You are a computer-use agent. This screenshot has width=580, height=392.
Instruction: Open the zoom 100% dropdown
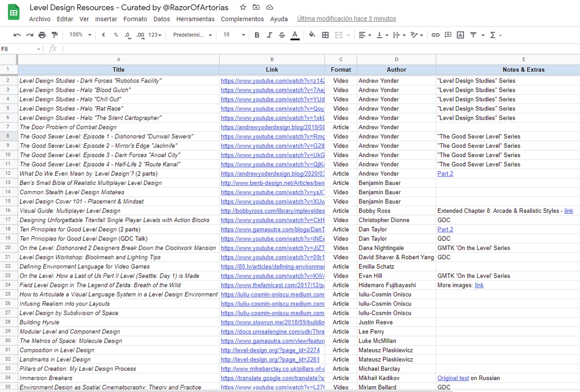80,35
